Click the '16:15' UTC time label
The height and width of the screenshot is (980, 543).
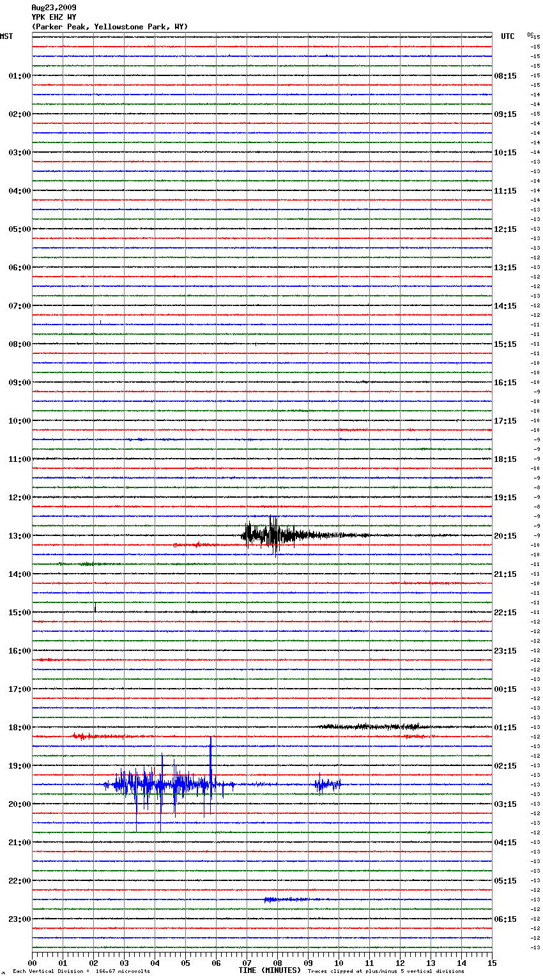(505, 383)
